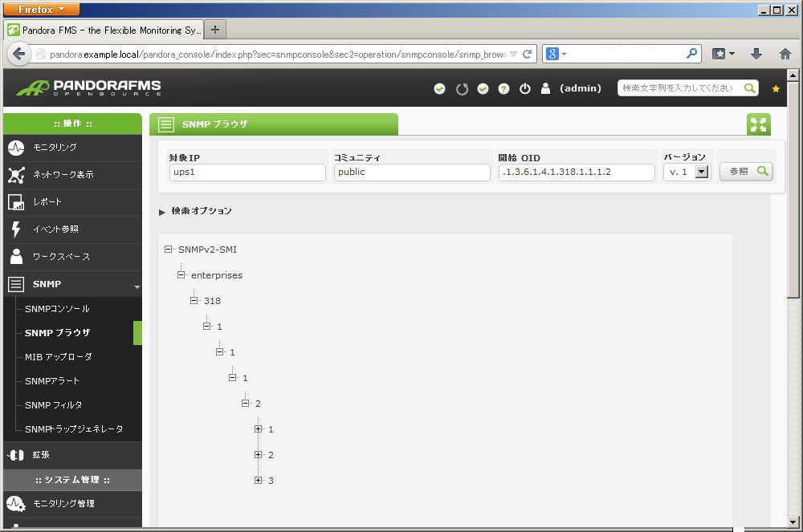
Task: Click the network view icon in sidebar
Action: (x=16, y=175)
